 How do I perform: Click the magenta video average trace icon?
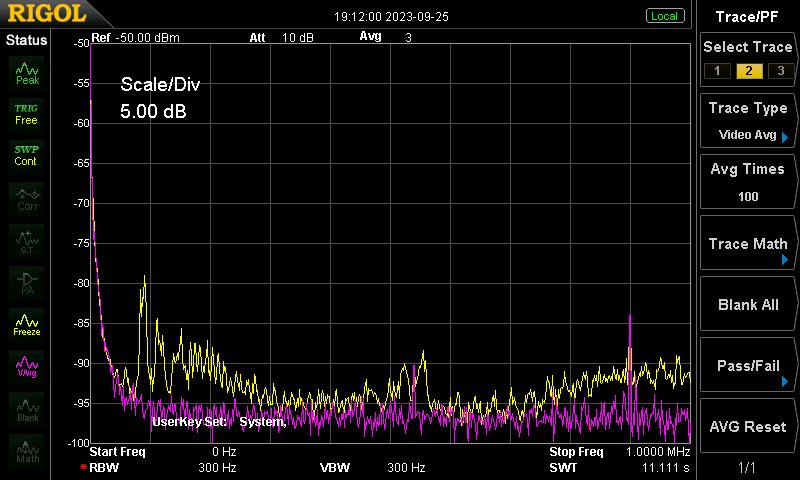coord(27,367)
